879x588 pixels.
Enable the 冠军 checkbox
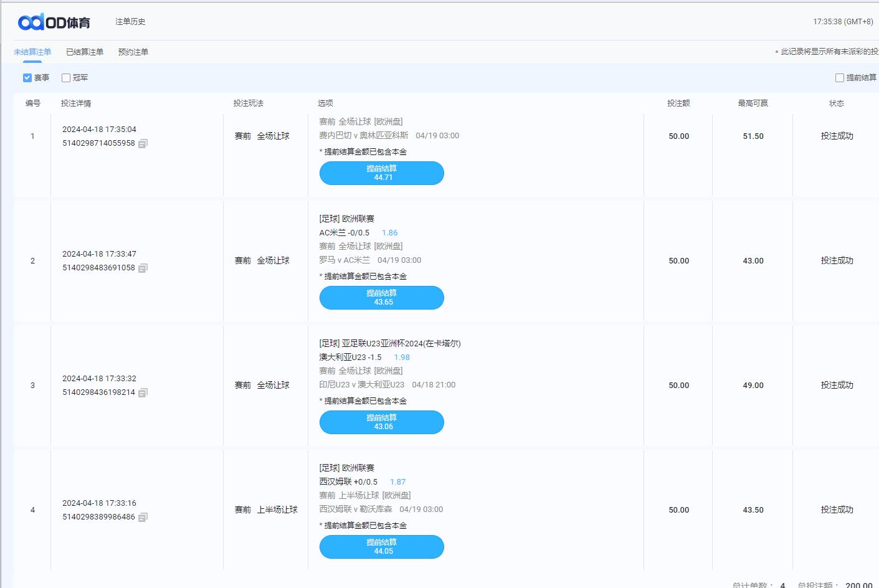click(x=66, y=78)
